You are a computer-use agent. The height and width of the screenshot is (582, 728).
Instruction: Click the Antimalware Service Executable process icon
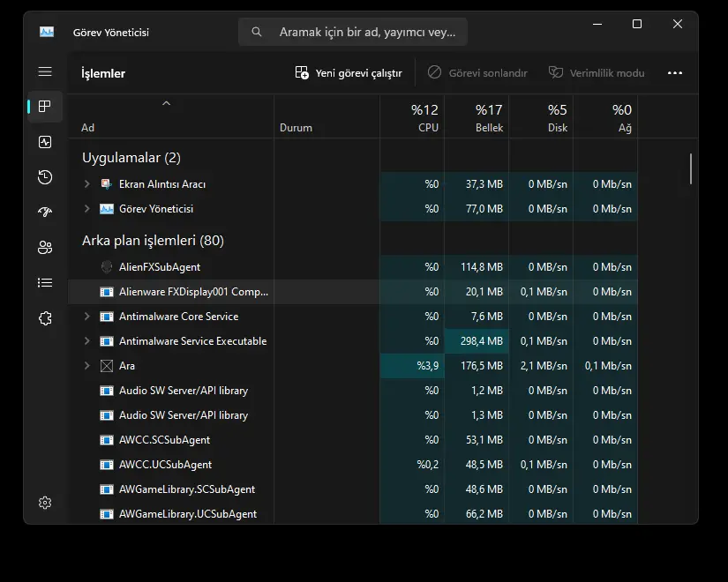click(106, 341)
